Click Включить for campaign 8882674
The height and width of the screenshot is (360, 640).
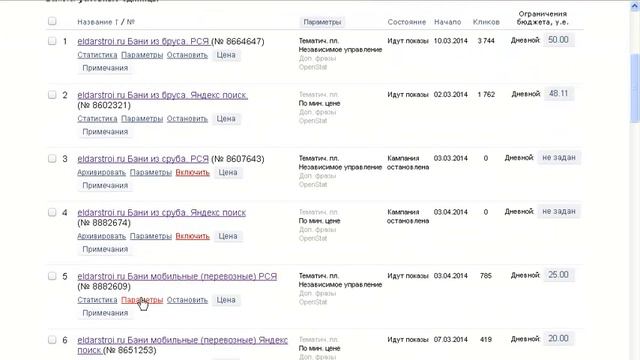coord(192,236)
